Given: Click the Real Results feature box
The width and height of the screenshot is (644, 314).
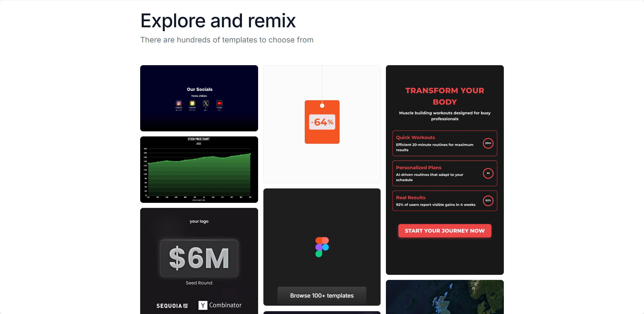Looking at the screenshot, I should pos(444,201).
